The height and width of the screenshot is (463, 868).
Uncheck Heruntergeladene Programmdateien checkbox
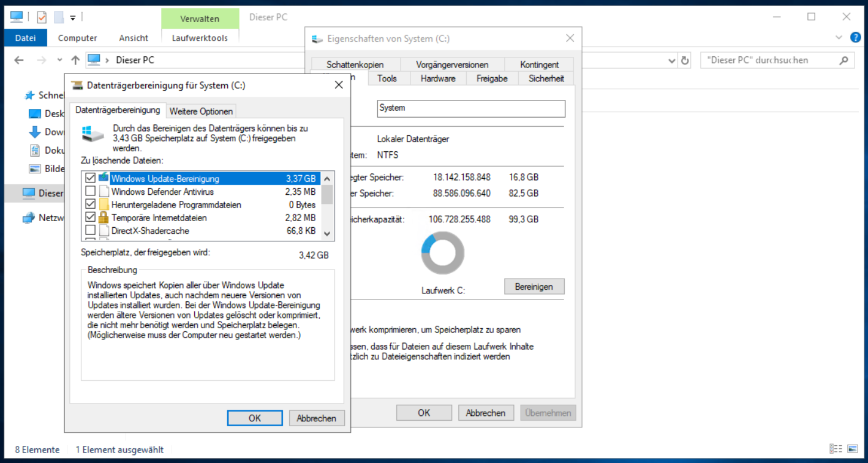(x=91, y=205)
